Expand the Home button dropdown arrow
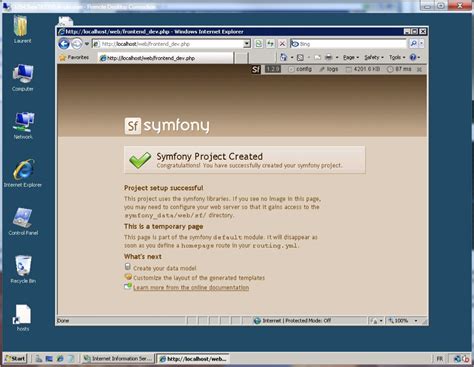 [292, 58]
